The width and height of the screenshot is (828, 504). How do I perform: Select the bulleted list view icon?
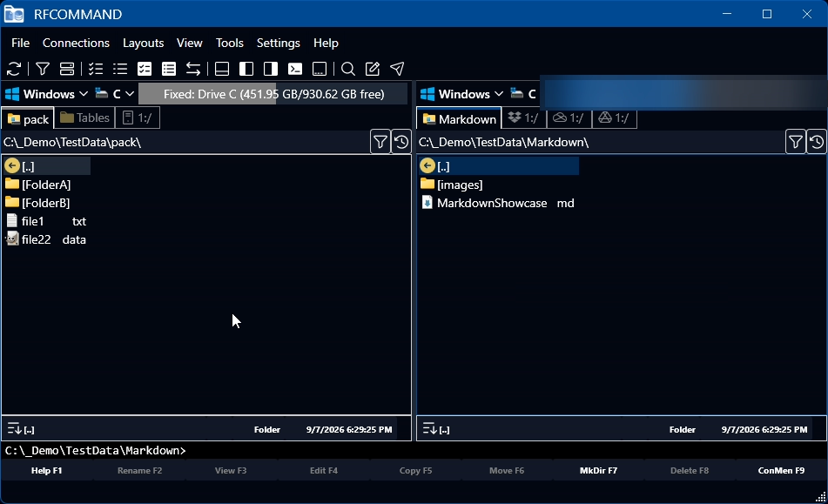point(120,69)
